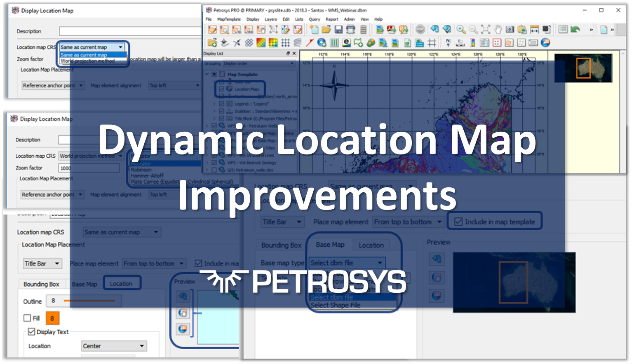Click the Zoom to full extent icon
The width and height of the screenshot is (634, 364).
(486, 29)
